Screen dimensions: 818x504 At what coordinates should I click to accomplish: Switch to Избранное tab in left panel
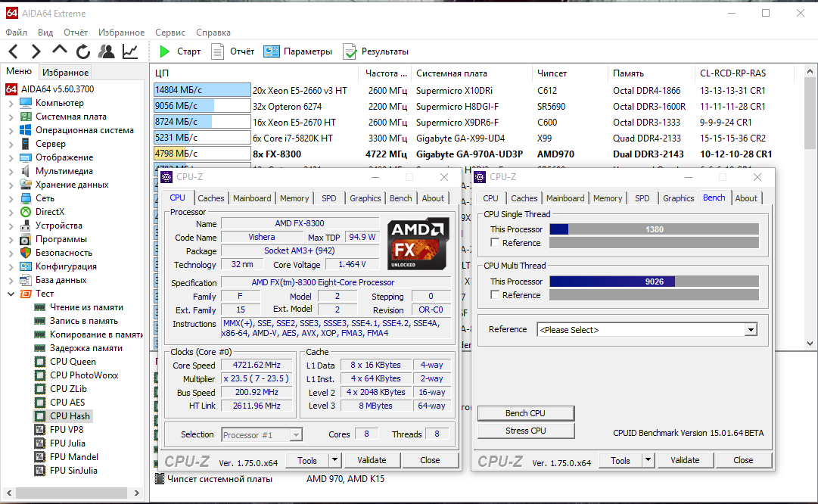[x=65, y=73]
